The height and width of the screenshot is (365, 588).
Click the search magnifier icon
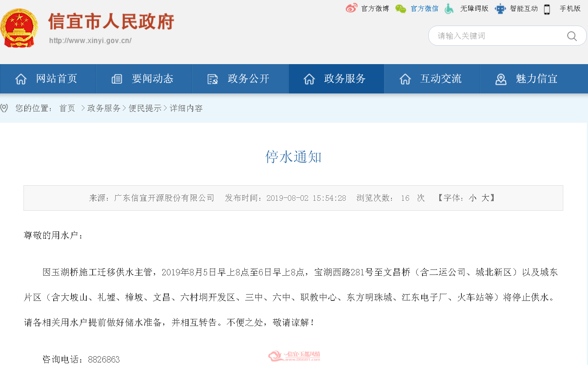click(572, 36)
